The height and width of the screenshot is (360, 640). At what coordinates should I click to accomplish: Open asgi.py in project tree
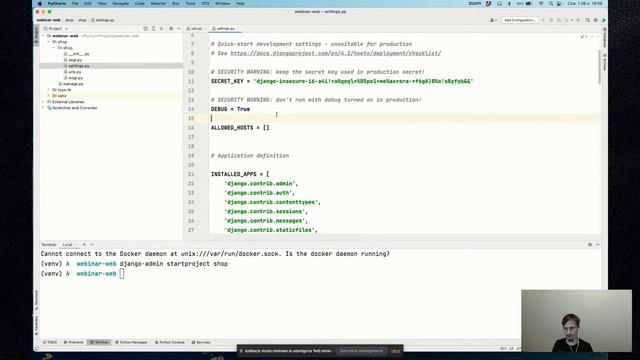tap(73, 60)
